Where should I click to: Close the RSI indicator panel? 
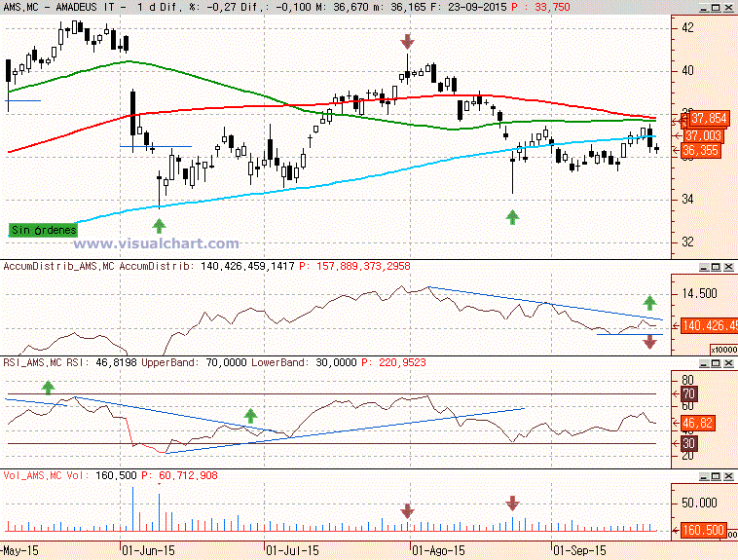[x=728, y=363]
